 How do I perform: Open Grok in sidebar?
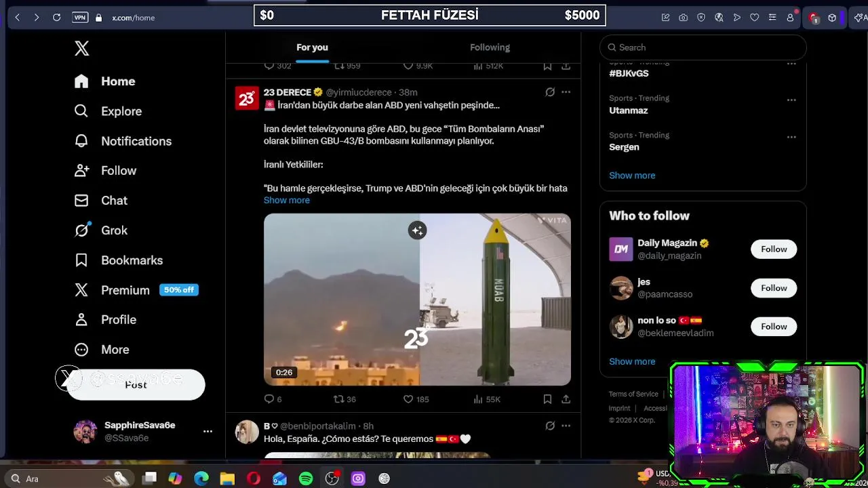point(101,230)
